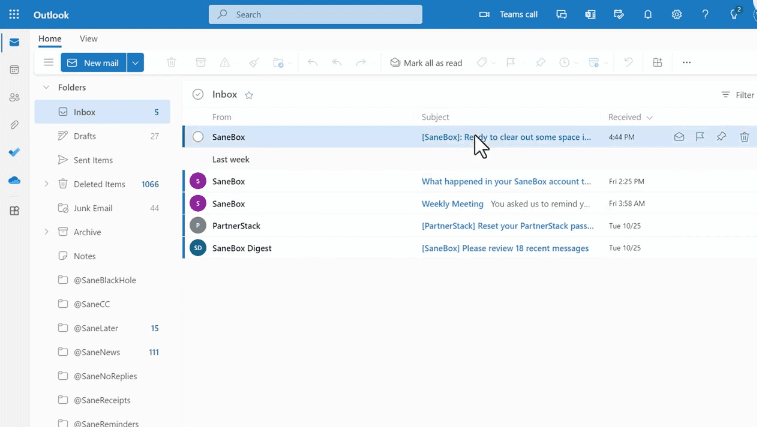757x427 pixels.
Task: Open the Move to dropdown arrow
Action: 290,63
